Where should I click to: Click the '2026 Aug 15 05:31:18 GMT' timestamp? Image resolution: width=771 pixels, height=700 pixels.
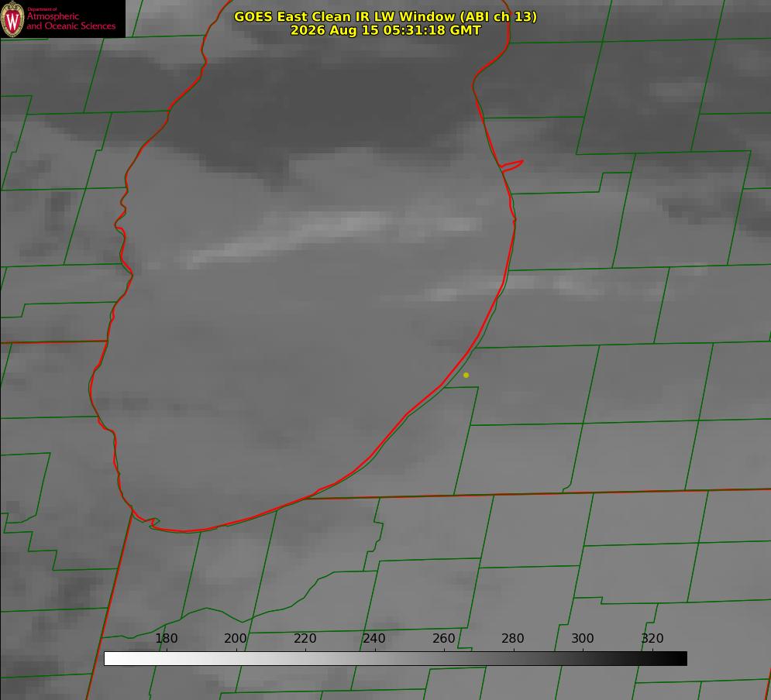point(386,30)
